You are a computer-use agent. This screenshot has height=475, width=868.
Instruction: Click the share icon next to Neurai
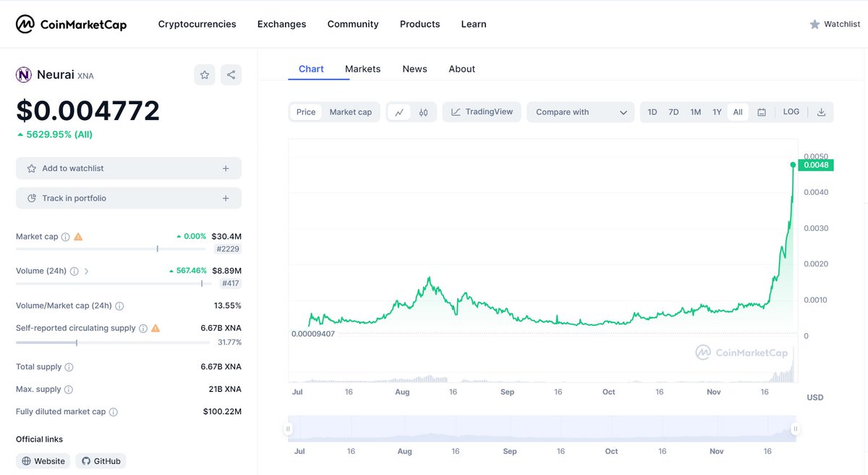tap(231, 75)
